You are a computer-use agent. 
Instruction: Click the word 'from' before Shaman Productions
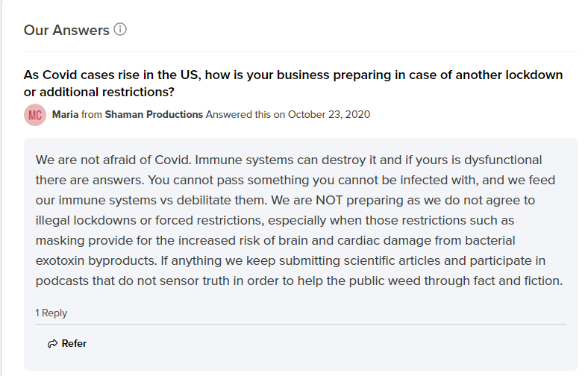coord(92,114)
